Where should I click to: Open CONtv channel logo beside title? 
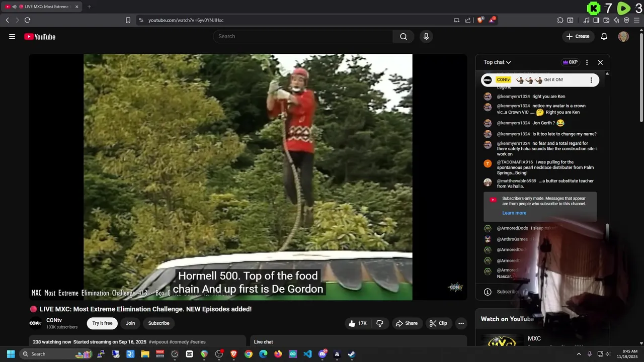click(x=35, y=323)
